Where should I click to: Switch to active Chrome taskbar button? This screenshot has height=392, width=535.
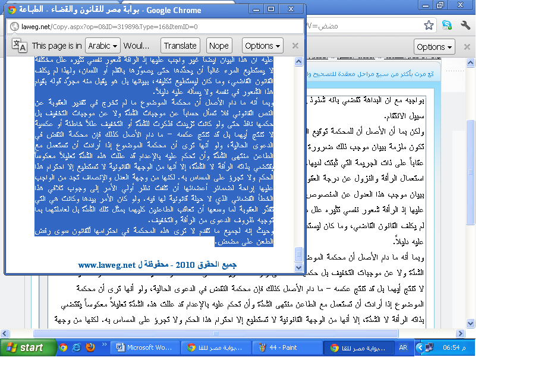(359, 347)
